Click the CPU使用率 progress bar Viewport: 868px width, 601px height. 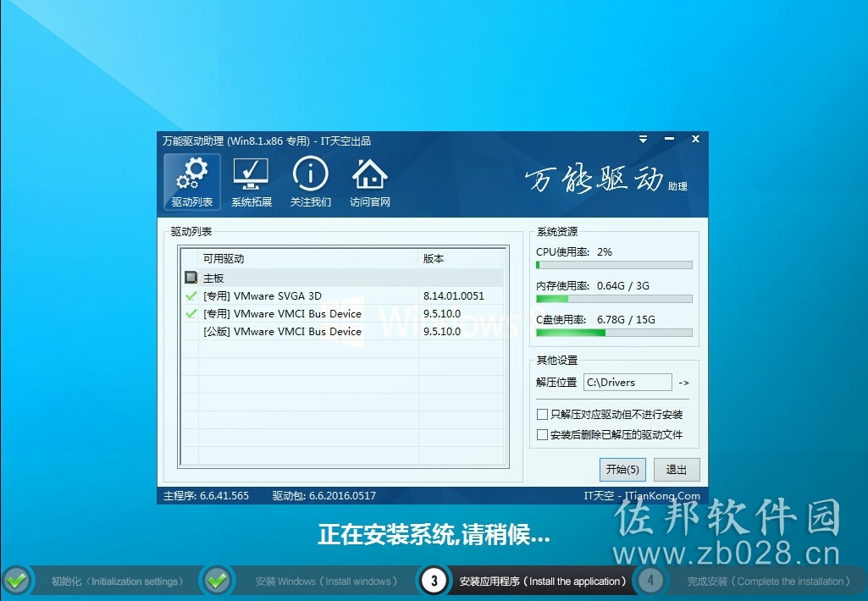coord(614,265)
